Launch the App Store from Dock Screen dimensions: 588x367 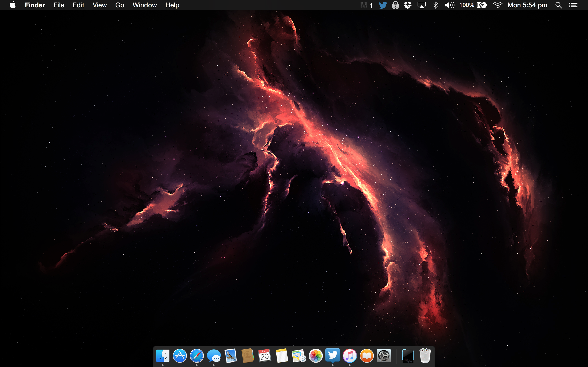(x=180, y=356)
